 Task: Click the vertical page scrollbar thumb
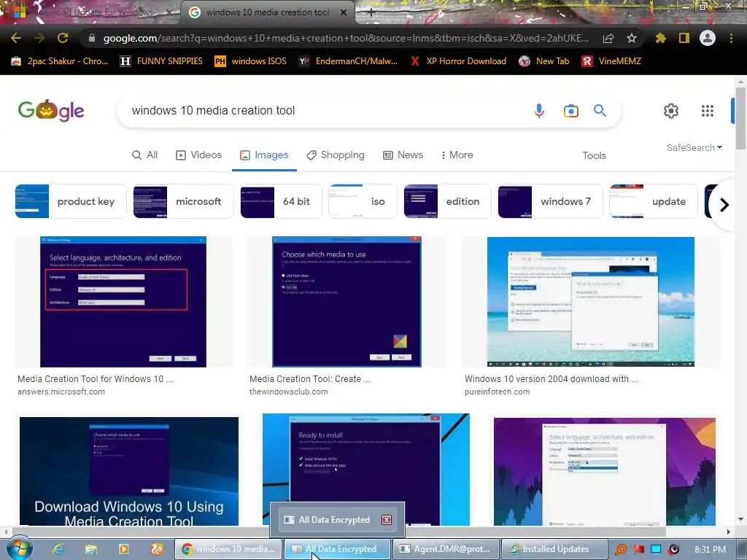[x=740, y=118]
